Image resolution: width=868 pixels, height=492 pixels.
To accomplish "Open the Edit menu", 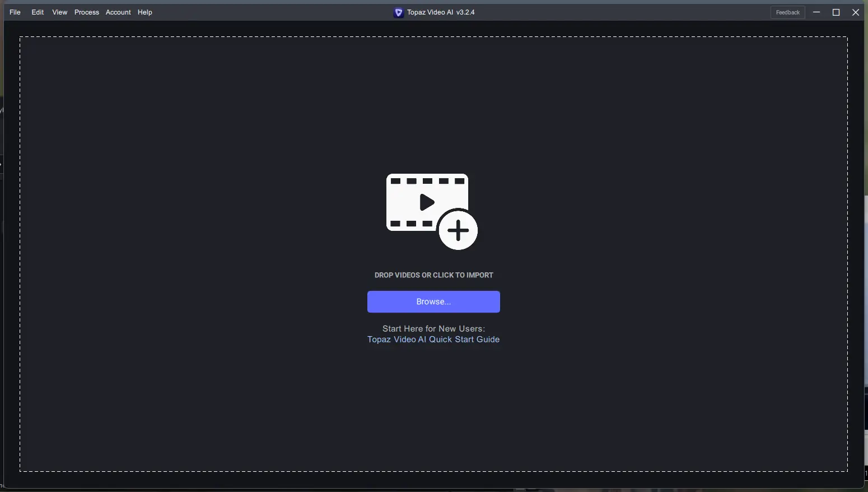I will coord(38,12).
